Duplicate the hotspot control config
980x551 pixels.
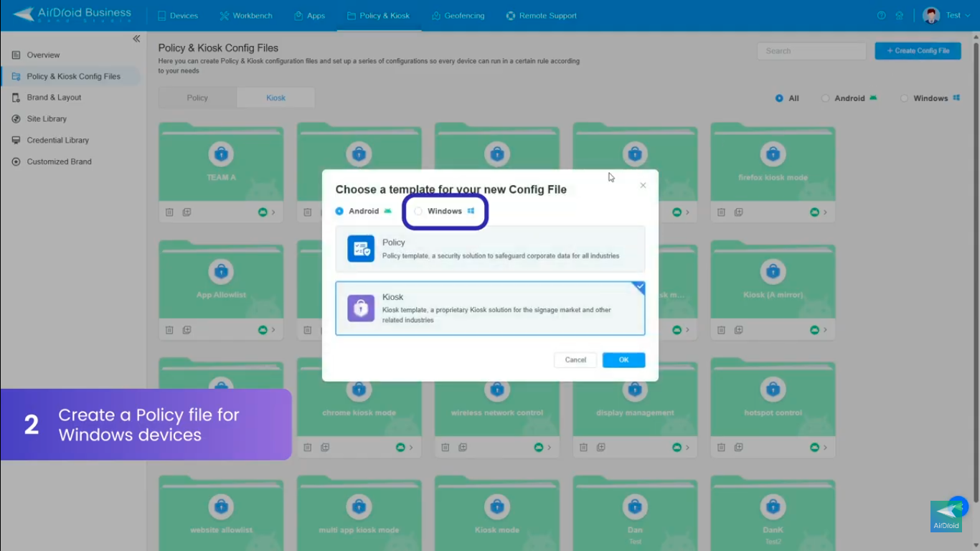[738, 448]
